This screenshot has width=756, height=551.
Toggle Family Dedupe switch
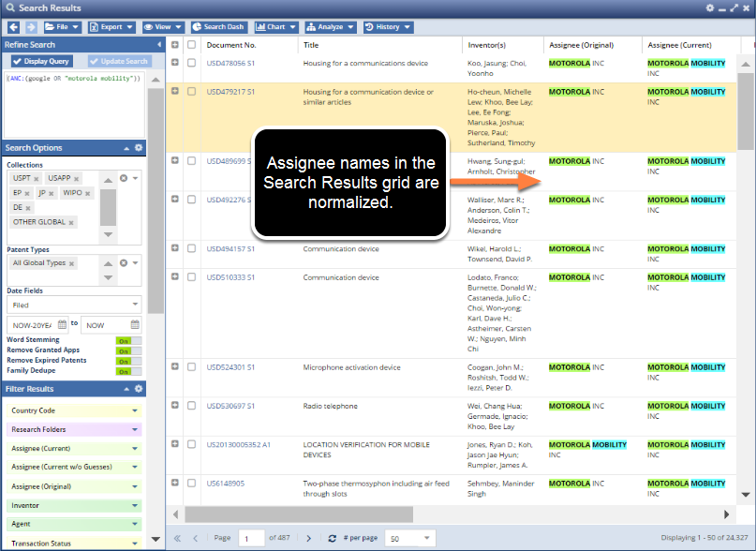(128, 371)
